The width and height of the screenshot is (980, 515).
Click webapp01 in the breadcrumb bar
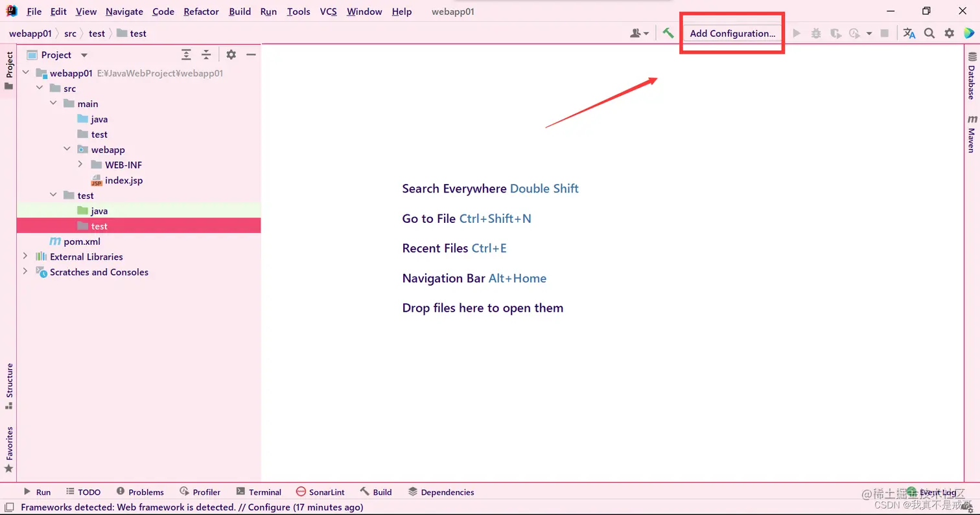click(30, 33)
